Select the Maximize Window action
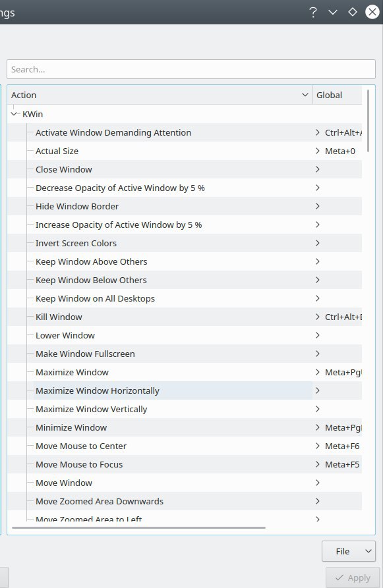The width and height of the screenshot is (383, 588). 72,372
